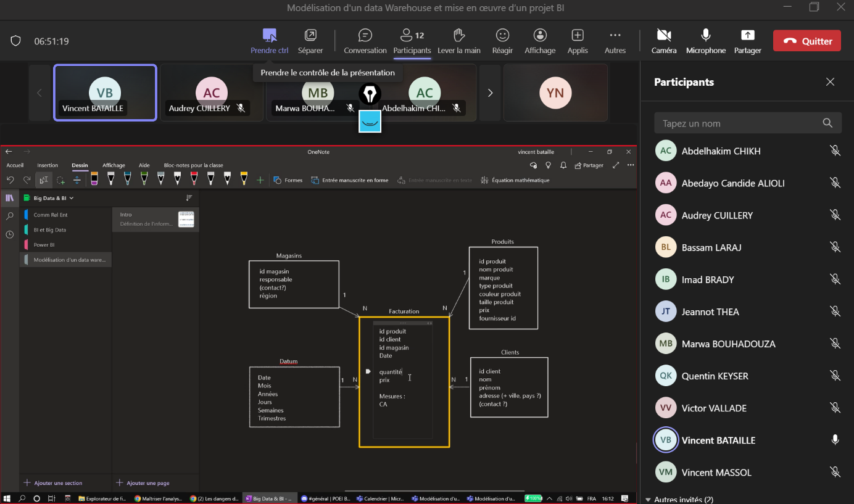Click the Partager share screen icon
This screenshot has height=504, width=854.
click(x=747, y=35)
